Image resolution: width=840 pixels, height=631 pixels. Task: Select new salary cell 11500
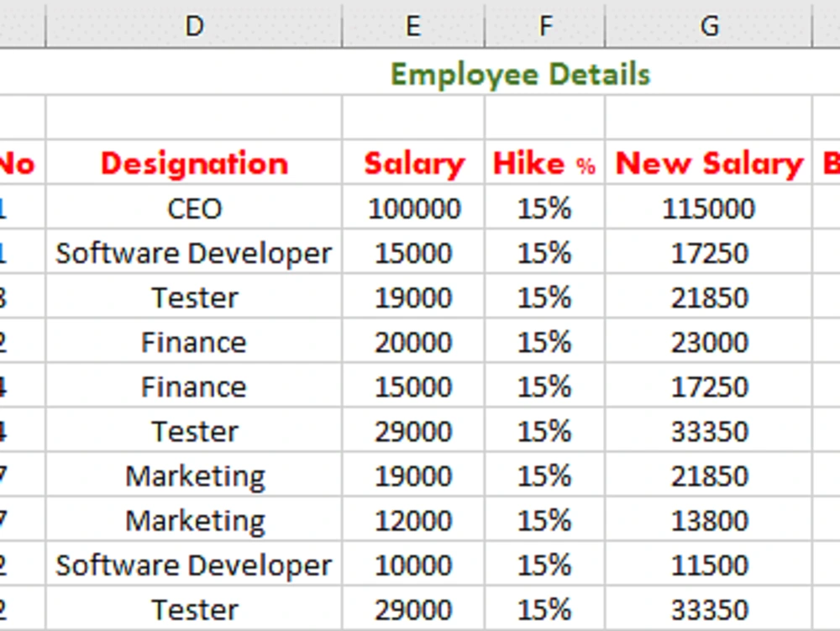pos(709,564)
